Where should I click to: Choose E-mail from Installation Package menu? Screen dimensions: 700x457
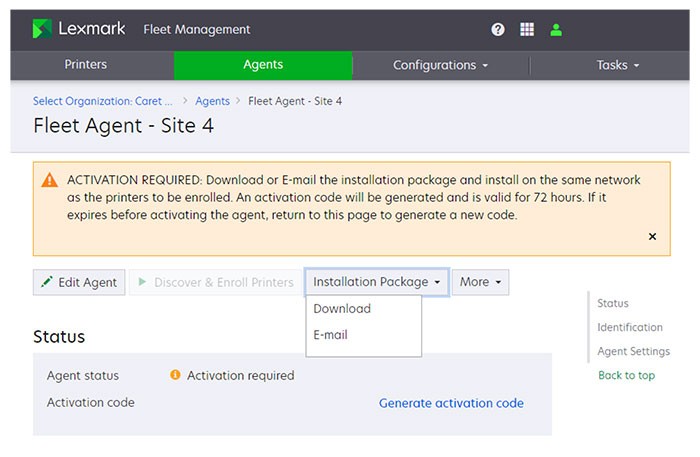(331, 335)
